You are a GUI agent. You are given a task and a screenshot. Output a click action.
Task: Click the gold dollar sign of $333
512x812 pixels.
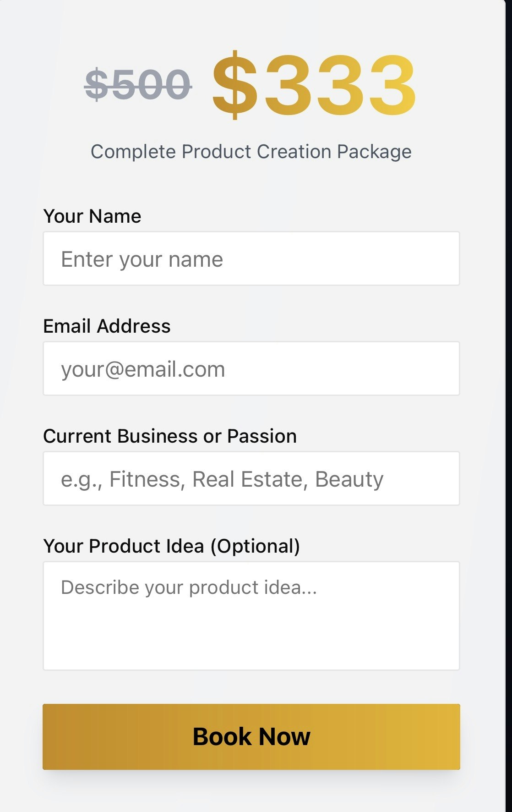click(234, 85)
